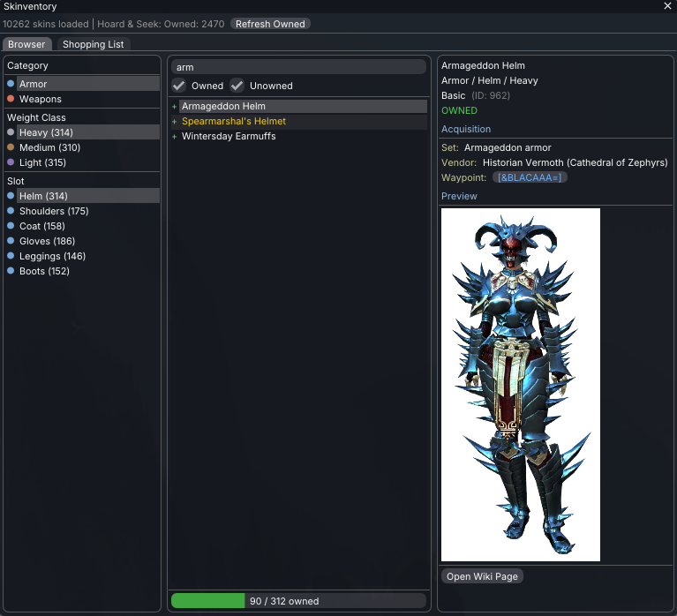Click the tan dot beside Medium weight class
This screenshot has width=677, height=616.
tap(11, 147)
